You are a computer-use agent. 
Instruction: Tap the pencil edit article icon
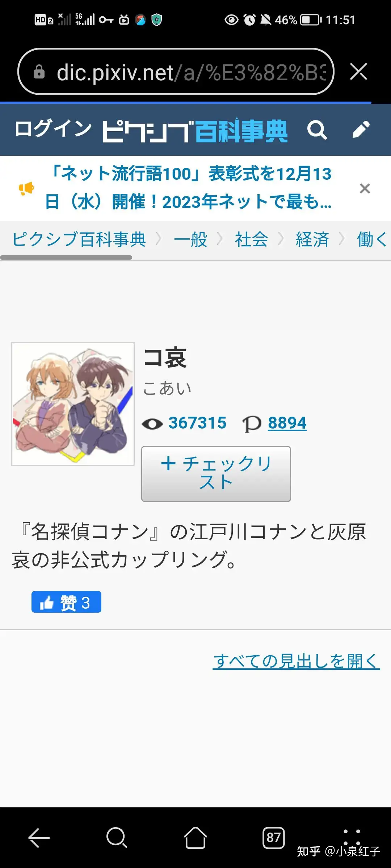(x=361, y=129)
